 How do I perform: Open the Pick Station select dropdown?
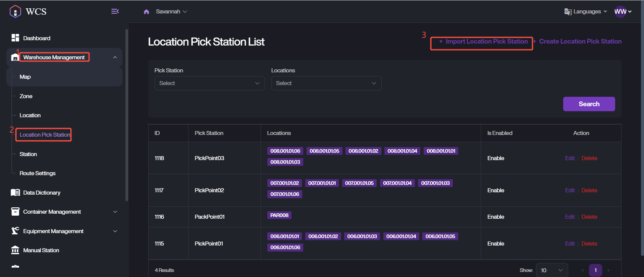click(210, 83)
